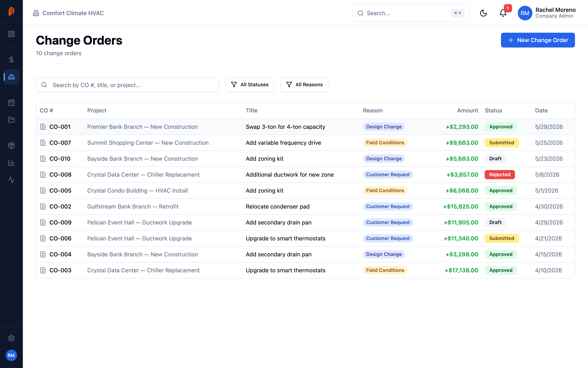Open the activity pulse sidebar icon
Image resolution: width=588 pixels, height=368 pixels.
click(11, 180)
